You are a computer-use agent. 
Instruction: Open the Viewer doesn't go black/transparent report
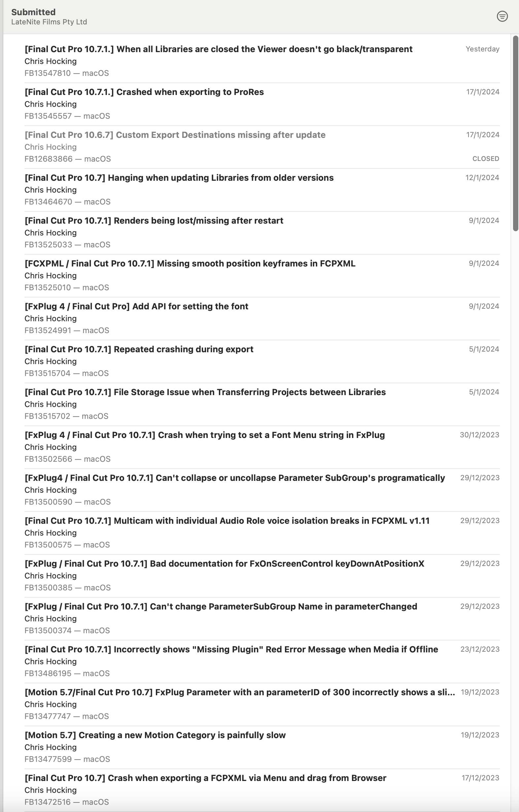coord(218,49)
